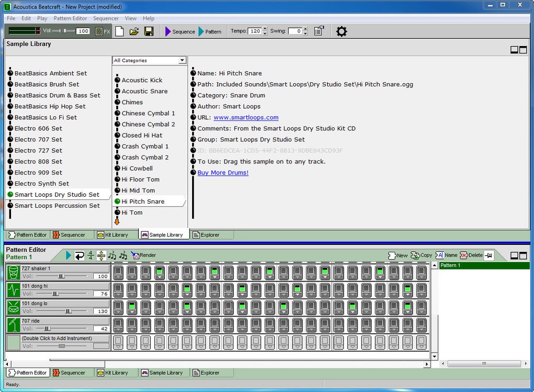Click the orange down arrow under sample list
This screenshot has width=534, height=392.
coord(117,222)
